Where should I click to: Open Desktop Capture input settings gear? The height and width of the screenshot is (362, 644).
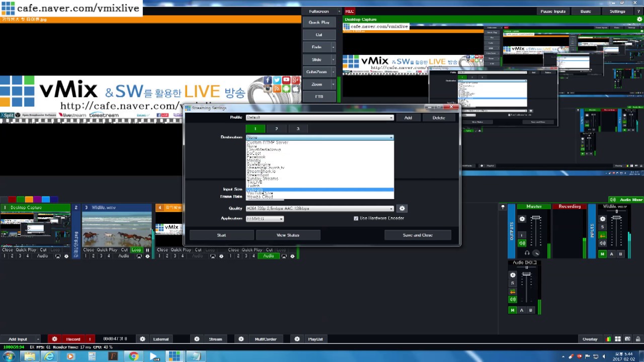pos(66,256)
